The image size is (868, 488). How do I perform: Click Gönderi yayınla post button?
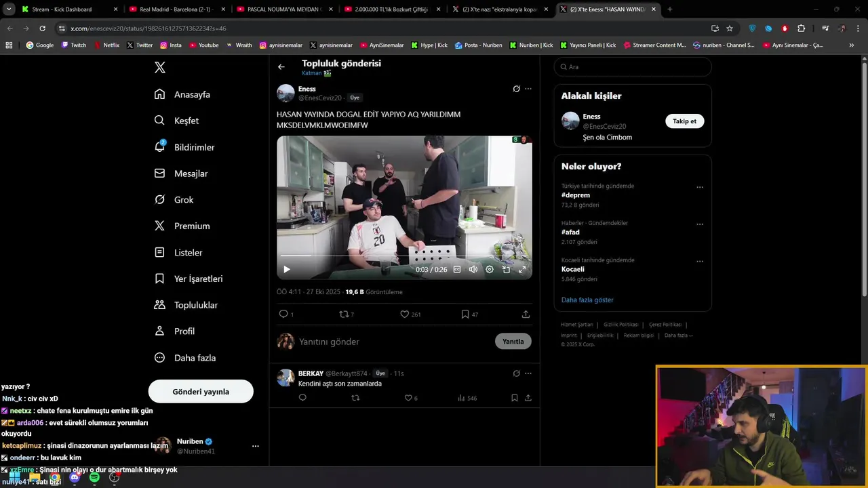coord(201,392)
